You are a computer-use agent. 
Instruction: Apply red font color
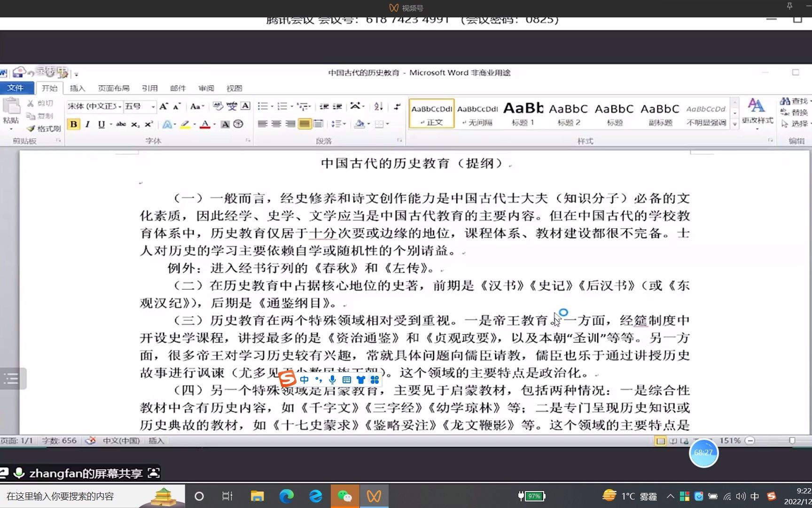[205, 124]
